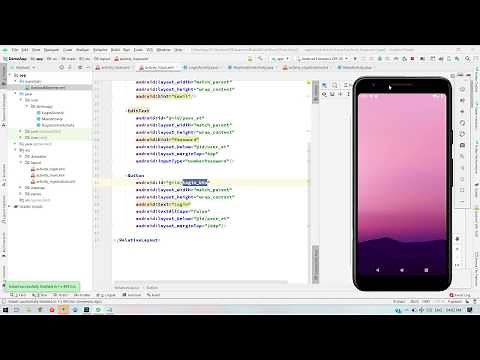Click the Windows Start button

pyautogui.click(x=5, y=310)
